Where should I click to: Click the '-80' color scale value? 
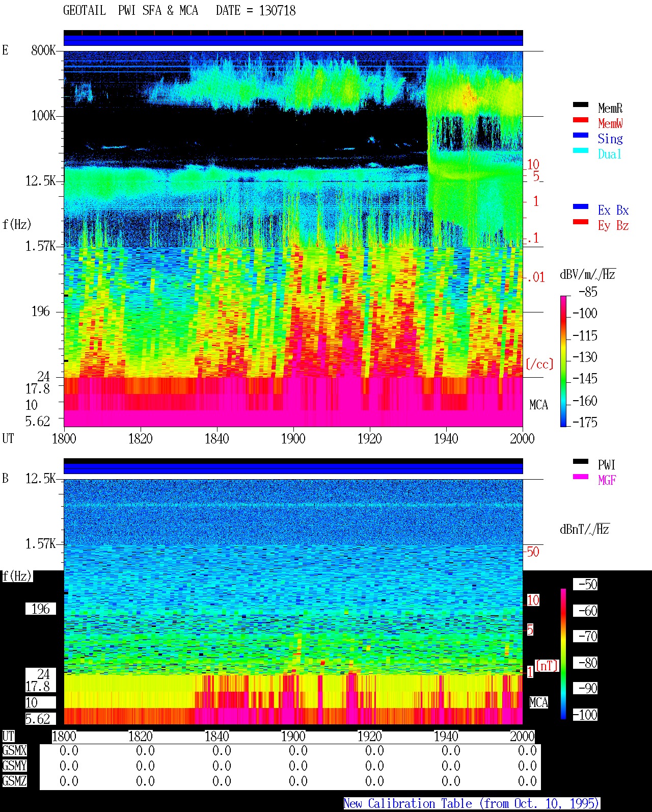tap(585, 663)
